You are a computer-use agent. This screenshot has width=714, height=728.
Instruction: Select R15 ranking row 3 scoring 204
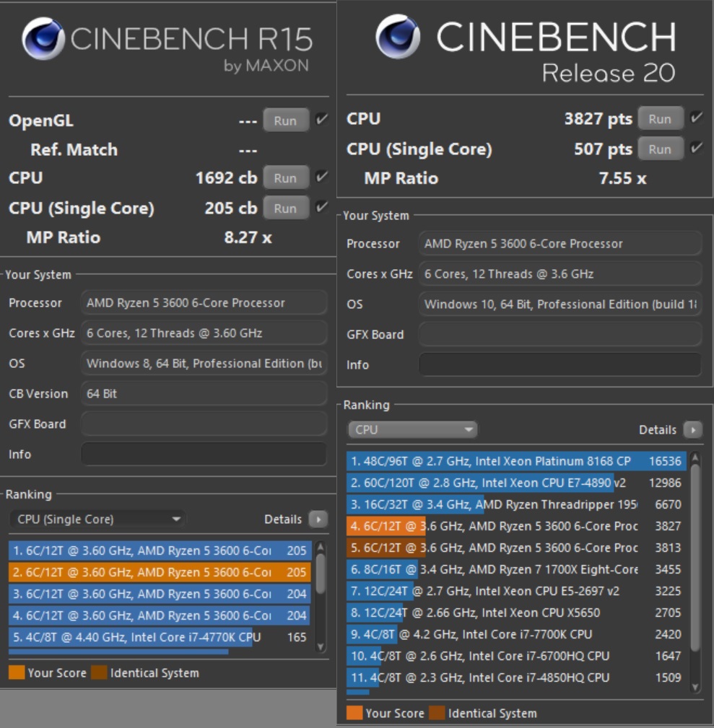[160, 594]
